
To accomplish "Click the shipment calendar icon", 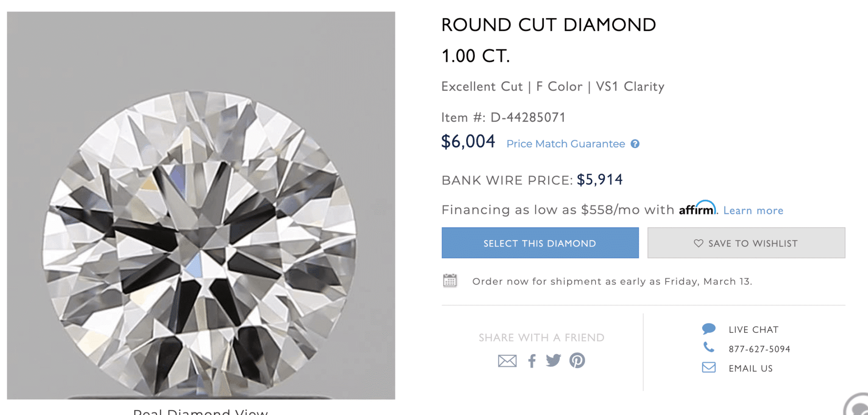I will click(x=450, y=280).
